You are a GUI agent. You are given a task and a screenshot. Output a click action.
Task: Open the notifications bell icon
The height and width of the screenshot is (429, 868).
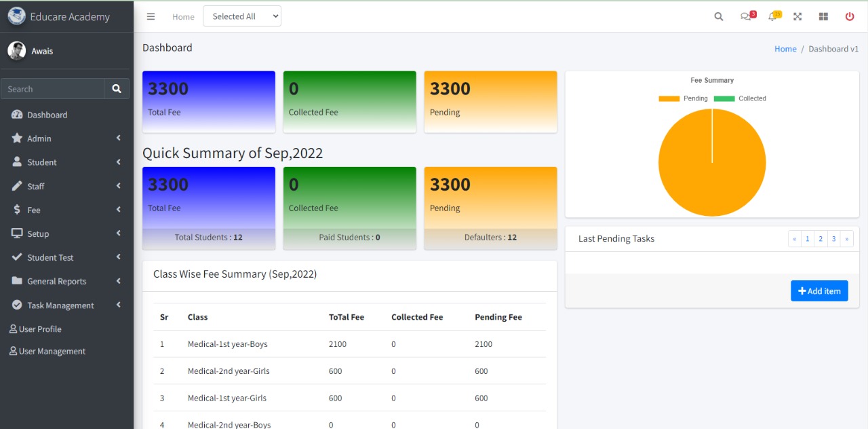click(772, 17)
